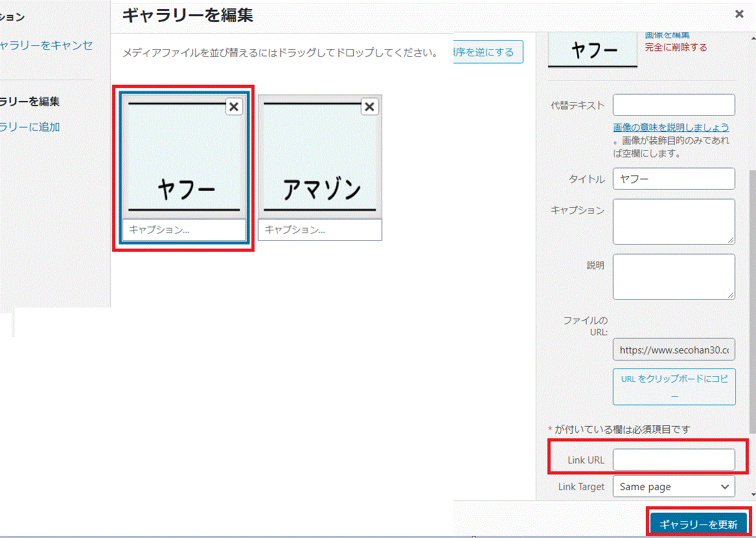This screenshot has height=538, width=756.
Task: Click the attachment details panel scrollbar
Action: [x=753, y=301]
